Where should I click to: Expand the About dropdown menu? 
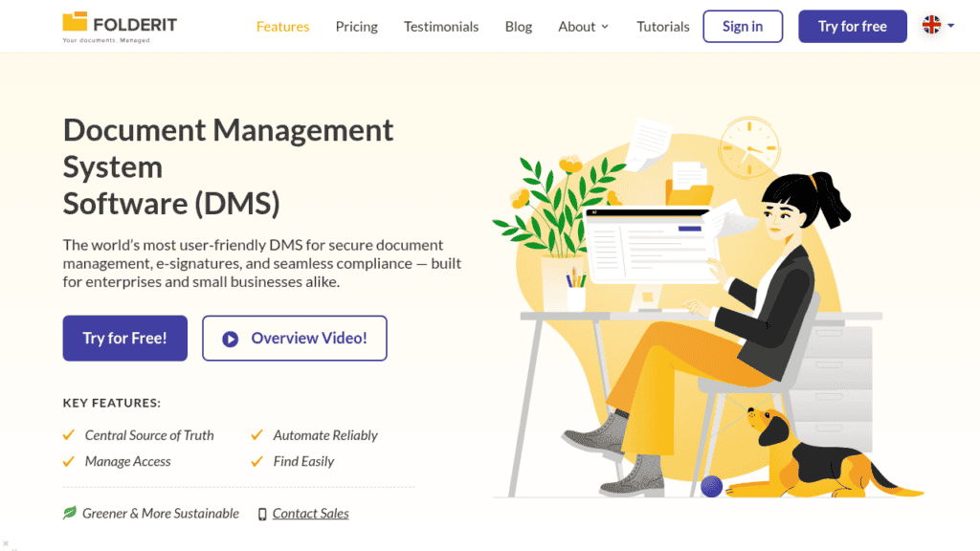(583, 27)
